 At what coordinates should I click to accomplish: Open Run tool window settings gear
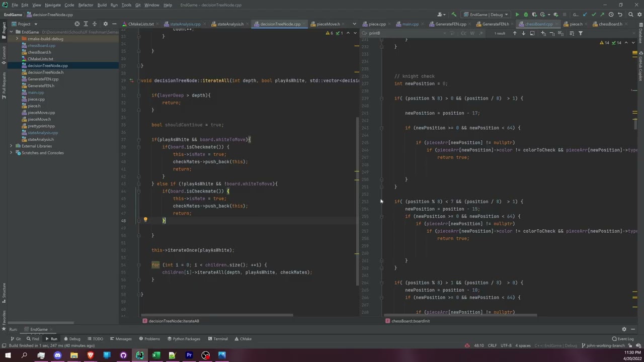(624, 329)
